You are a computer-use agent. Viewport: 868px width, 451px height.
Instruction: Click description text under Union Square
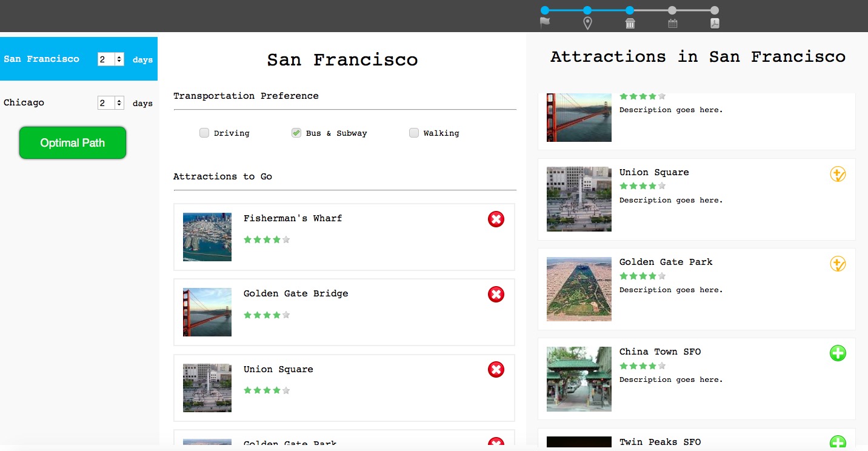(671, 200)
